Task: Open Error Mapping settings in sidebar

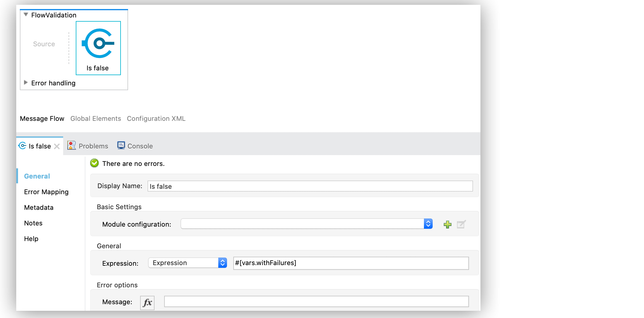Action: tap(46, 192)
